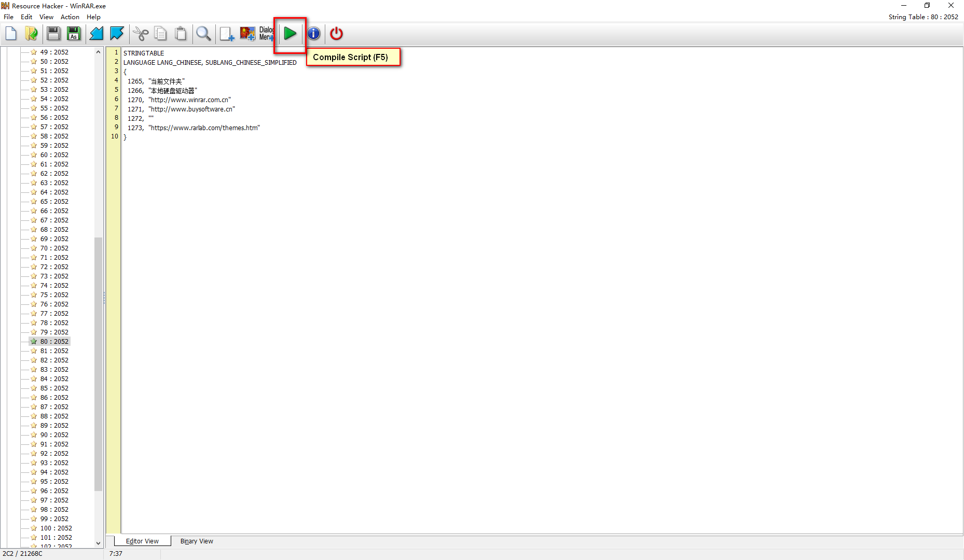Click star icon beside 70 : 2052
This screenshot has height=560, width=964.
tap(34, 248)
